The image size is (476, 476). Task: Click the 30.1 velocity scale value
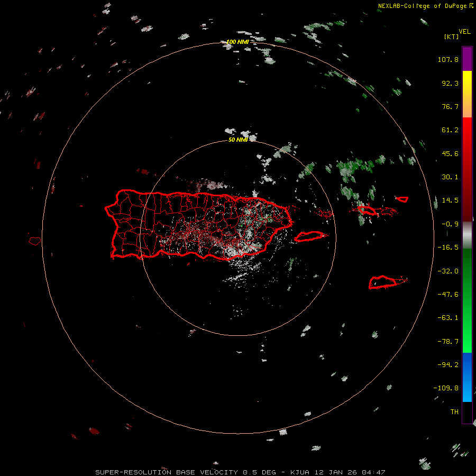point(450,177)
